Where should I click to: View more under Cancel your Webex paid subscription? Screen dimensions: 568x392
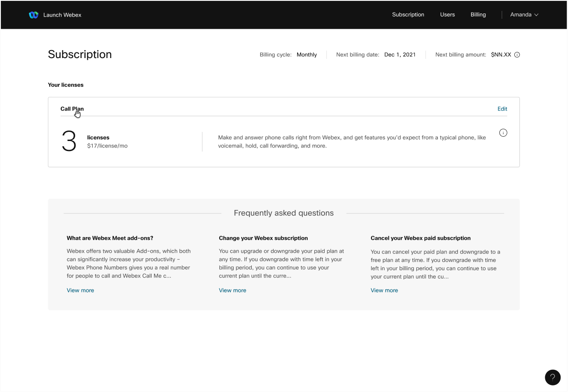[x=384, y=290]
